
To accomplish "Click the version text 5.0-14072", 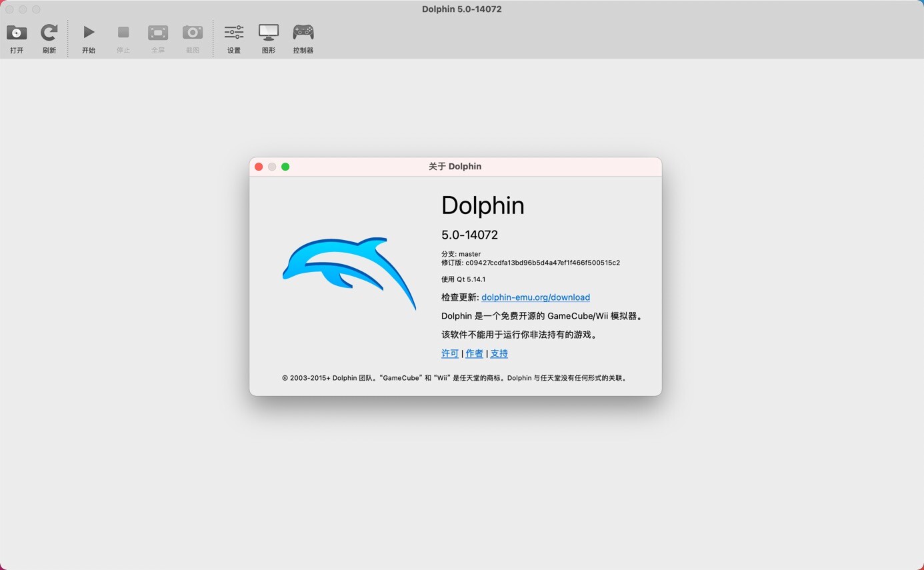I will (x=469, y=235).
